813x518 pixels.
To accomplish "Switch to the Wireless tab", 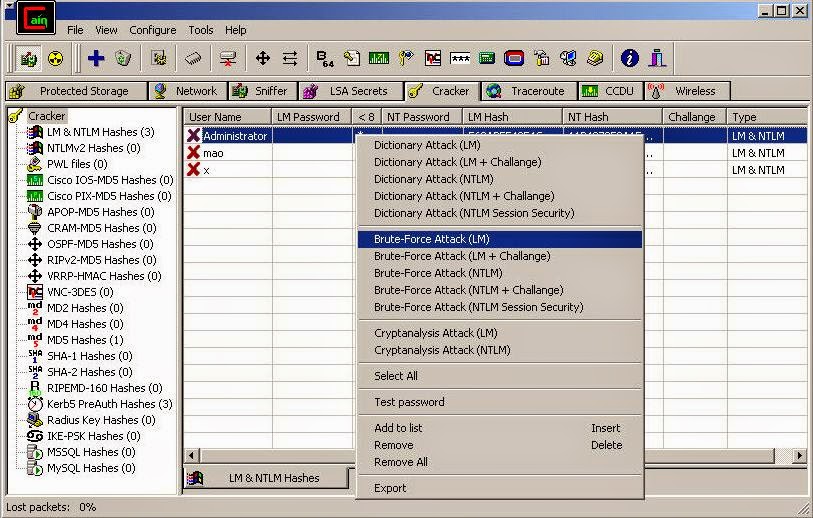I will click(x=687, y=91).
